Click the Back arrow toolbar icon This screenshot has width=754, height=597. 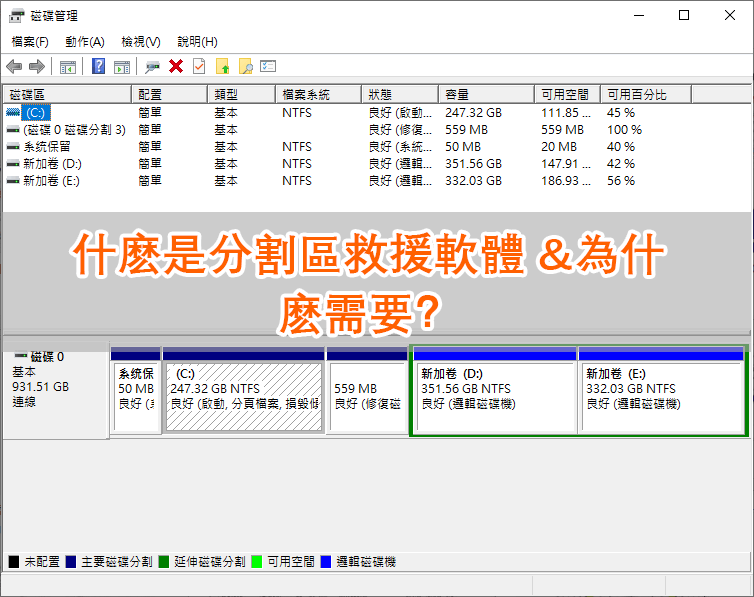click(14, 66)
